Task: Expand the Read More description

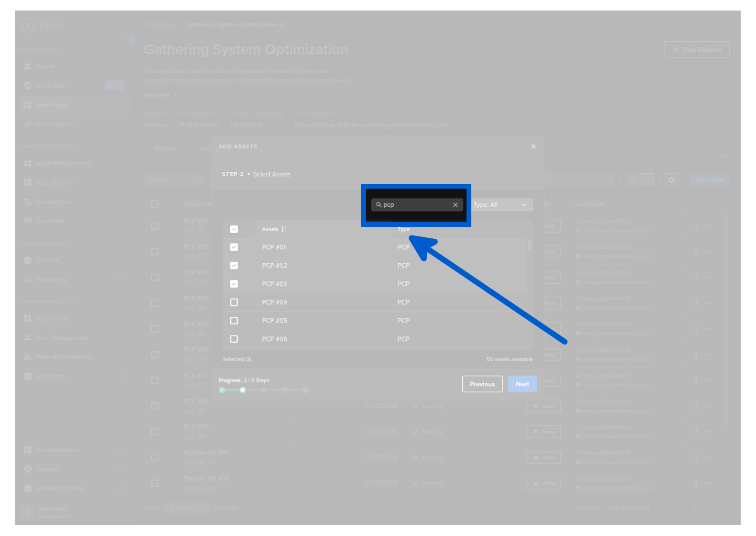Action: pos(160,95)
